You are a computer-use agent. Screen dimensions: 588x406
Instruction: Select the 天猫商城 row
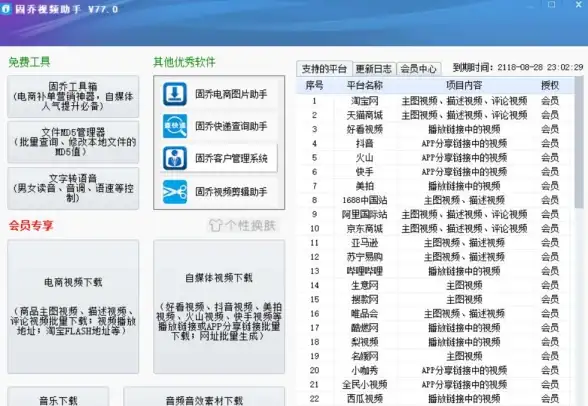coord(435,115)
